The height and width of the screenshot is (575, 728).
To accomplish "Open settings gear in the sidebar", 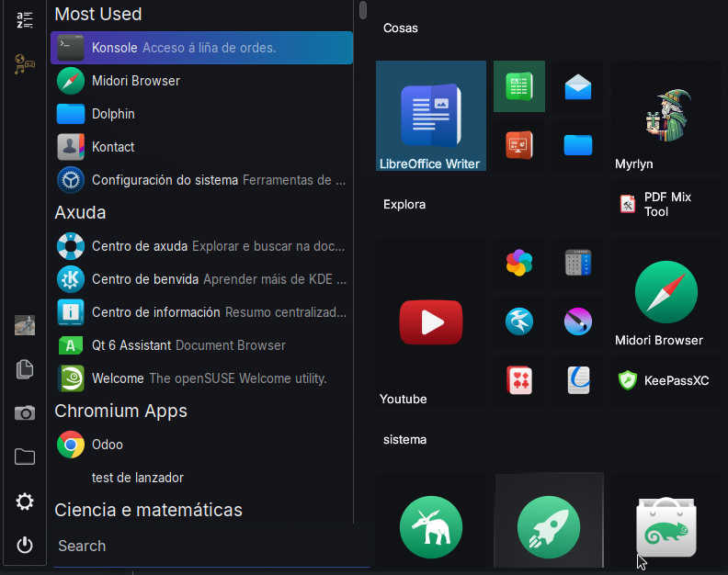I will (25, 502).
